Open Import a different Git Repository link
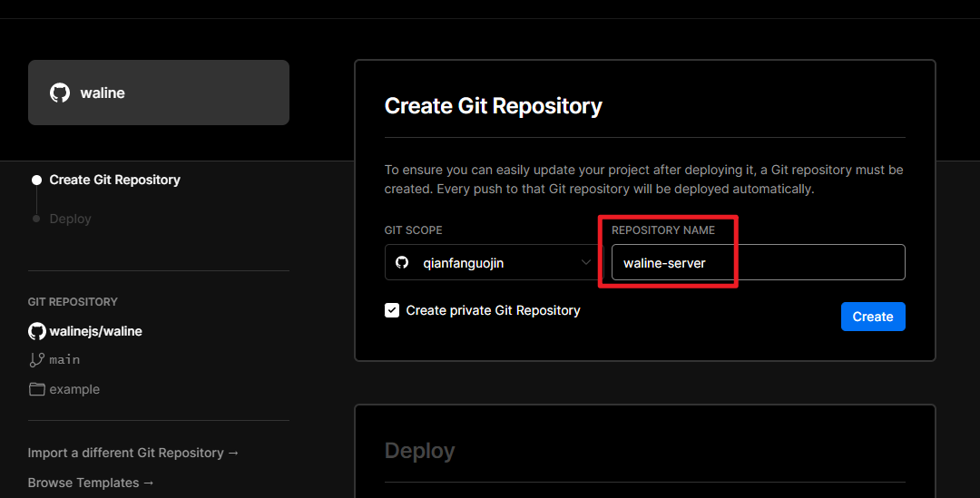Image resolution: width=980 pixels, height=498 pixels. 133,453
